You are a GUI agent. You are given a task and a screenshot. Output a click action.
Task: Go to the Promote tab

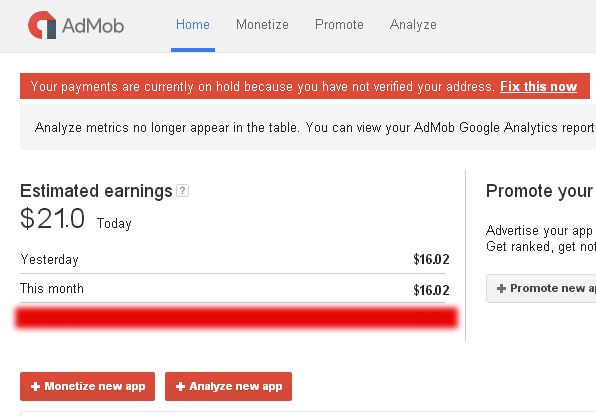coord(339,25)
